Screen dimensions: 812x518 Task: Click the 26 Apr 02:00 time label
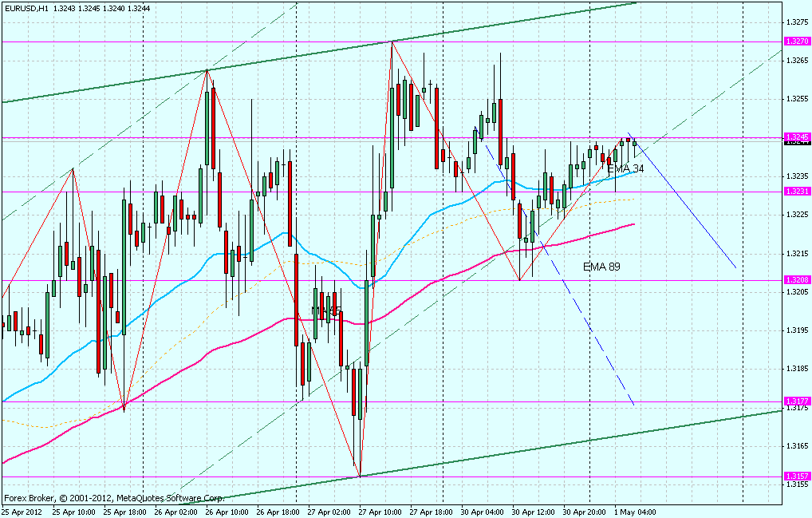pyautogui.click(x=176, y=512)
